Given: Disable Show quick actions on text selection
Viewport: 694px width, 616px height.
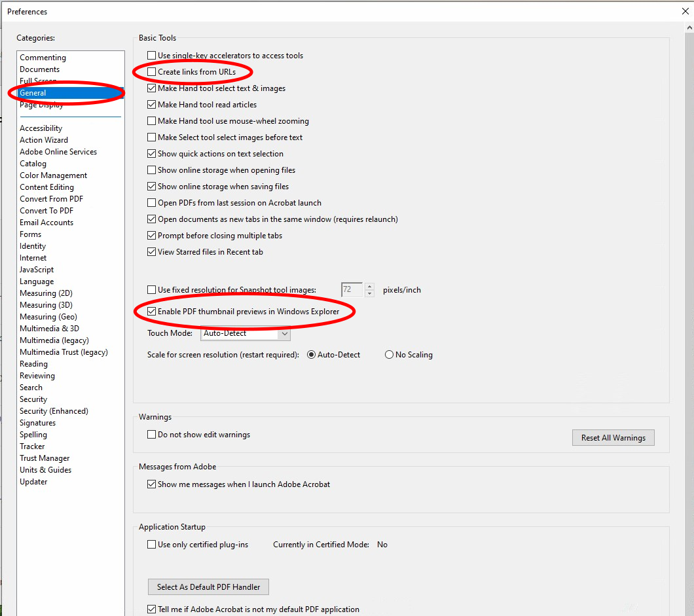Looking at the screenshot, I should click(x=152, y=154).
